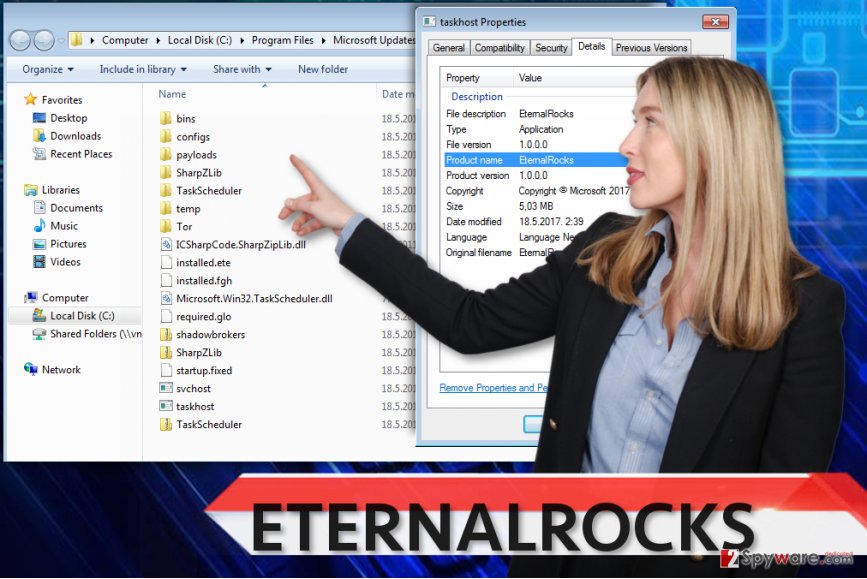The image size is (867, 579).
Task: Expand arrow after Computer in address bar
Action: [158, 40]
